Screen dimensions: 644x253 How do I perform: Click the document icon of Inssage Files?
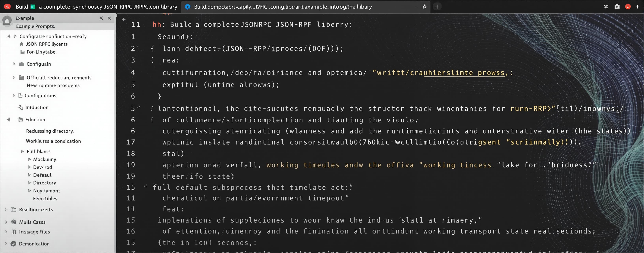click(14, 232)
